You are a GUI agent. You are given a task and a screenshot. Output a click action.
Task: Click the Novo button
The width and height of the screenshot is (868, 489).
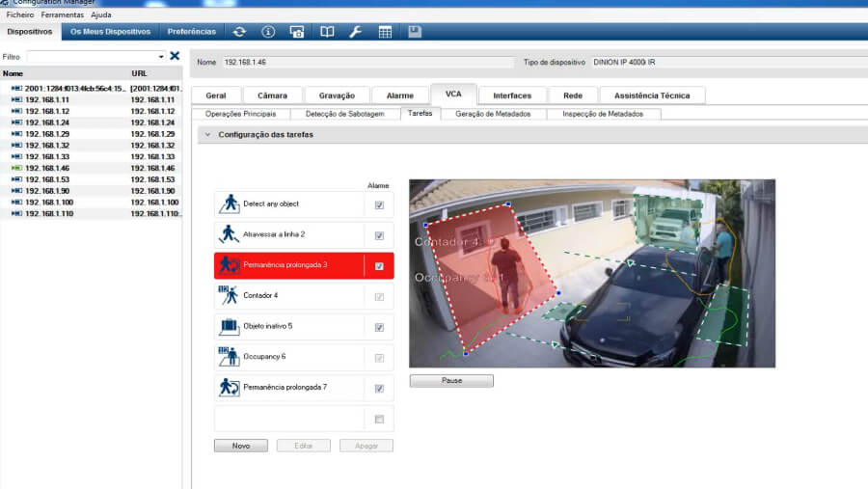click(x=240, y=446)
